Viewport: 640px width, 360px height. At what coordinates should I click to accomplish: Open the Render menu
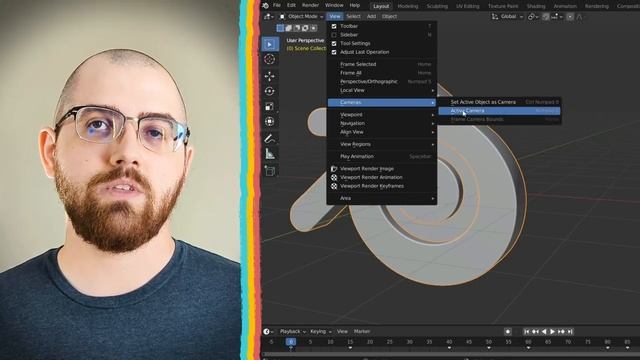coord(310,6)
